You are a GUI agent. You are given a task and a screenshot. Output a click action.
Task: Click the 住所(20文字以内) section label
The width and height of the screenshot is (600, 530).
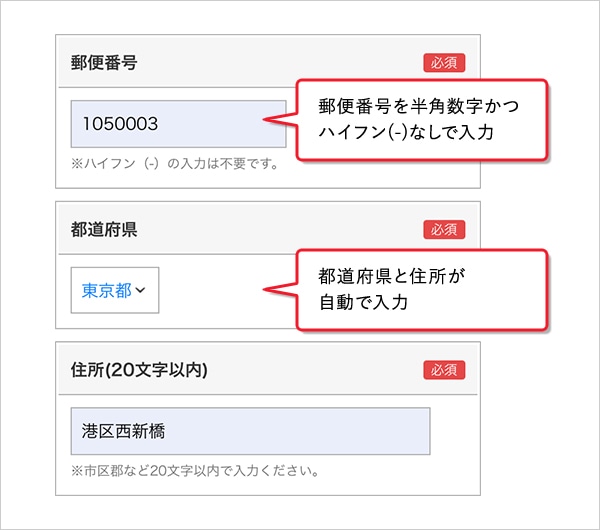[x=139, y=370]
